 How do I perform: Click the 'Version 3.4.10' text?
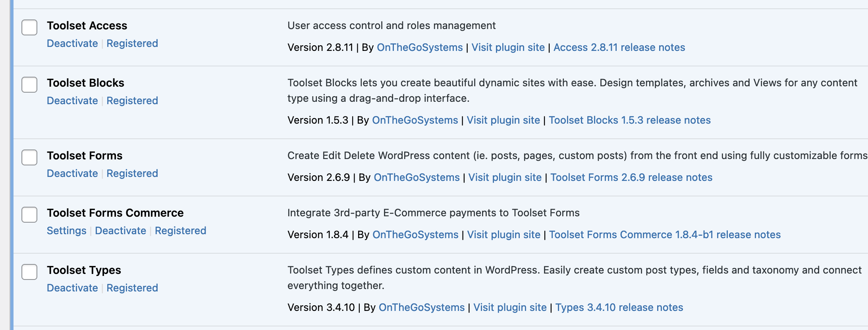[321, 307]
